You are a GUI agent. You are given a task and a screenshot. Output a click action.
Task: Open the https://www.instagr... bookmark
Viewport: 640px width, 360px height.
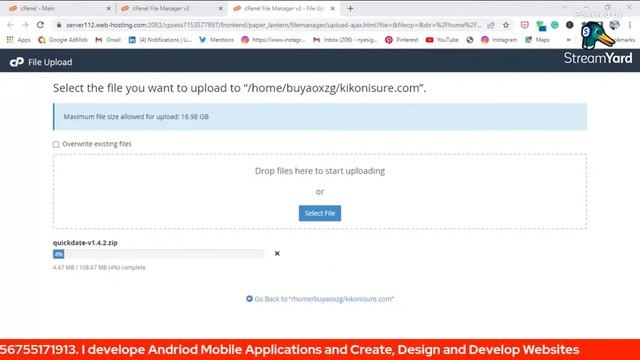click(273, 40)
